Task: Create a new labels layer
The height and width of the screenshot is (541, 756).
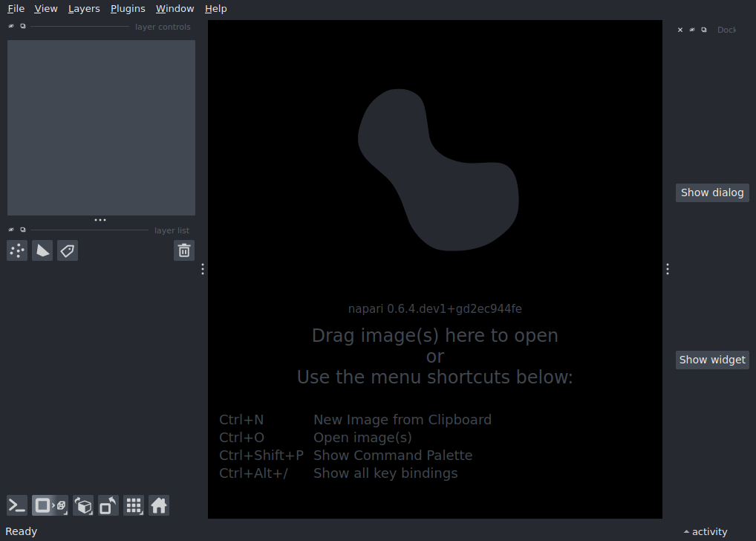Action: (x=68, y=251)
